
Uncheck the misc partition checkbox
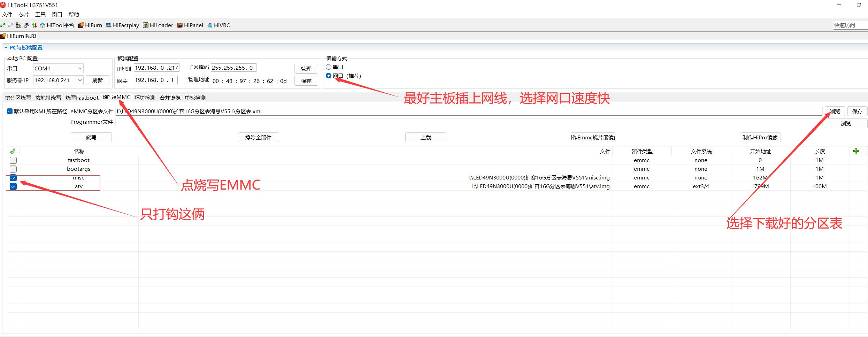coord(13,178)
